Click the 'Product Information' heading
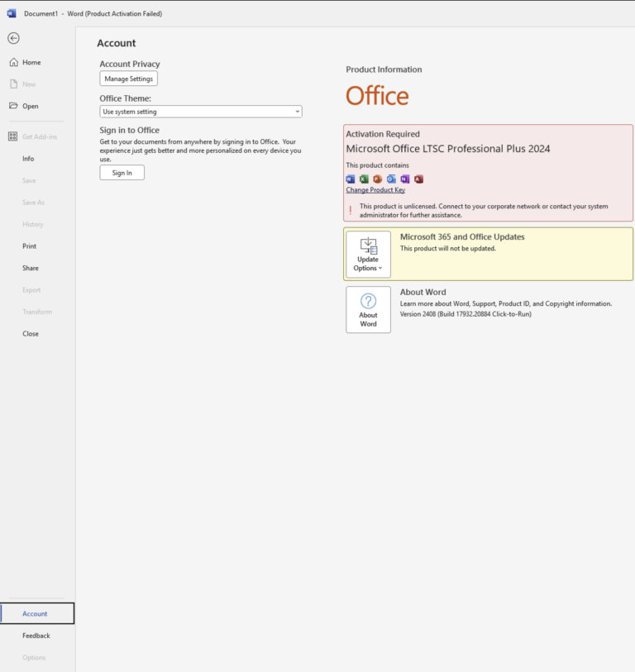 pyautogui.click(x=384, y=69)
